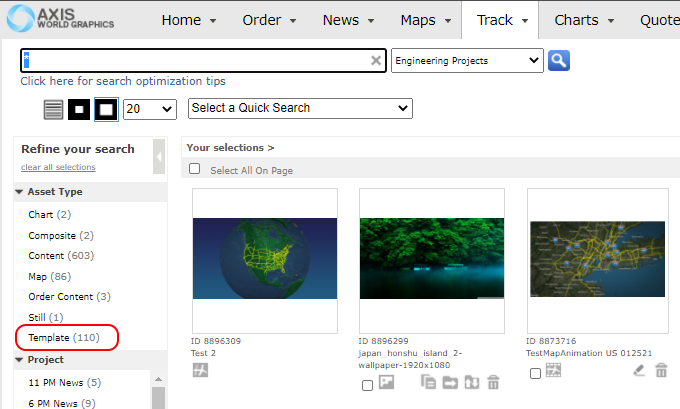Click the search optimization tips link

(x=123, y=81)
